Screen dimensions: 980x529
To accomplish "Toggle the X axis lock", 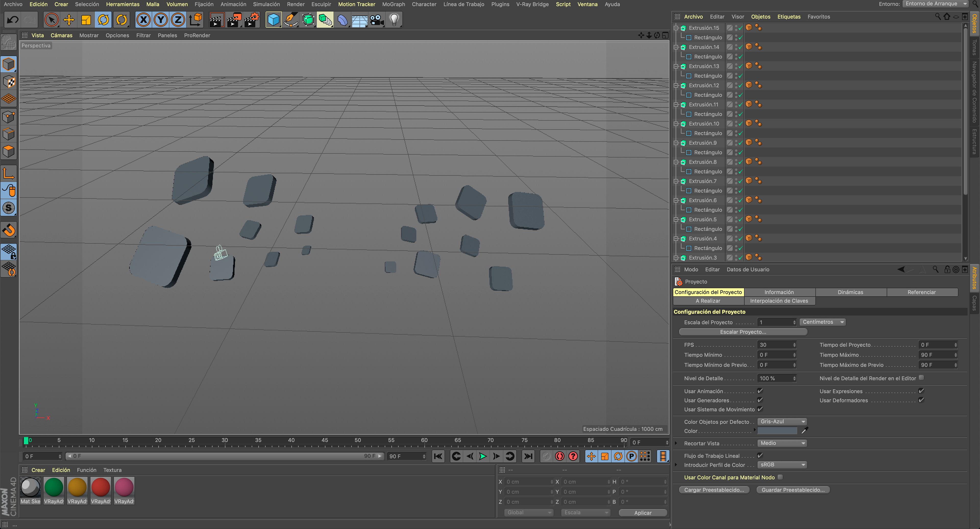I will [143, 20].
